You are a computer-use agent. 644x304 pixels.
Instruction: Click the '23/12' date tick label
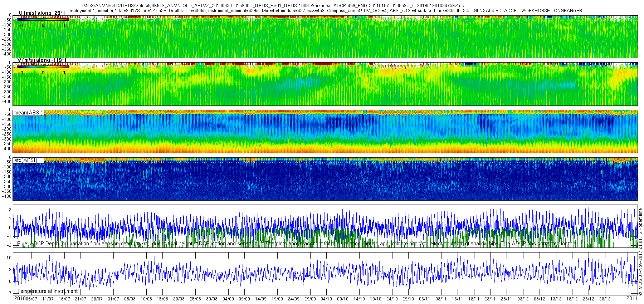589,299
